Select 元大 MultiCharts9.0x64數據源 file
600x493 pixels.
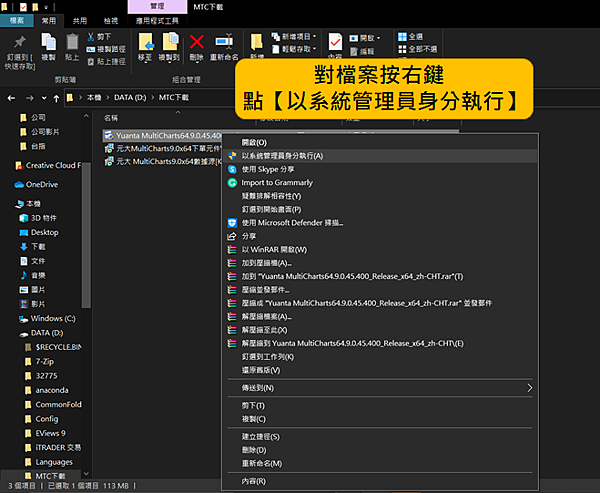(x=163, y=162)
